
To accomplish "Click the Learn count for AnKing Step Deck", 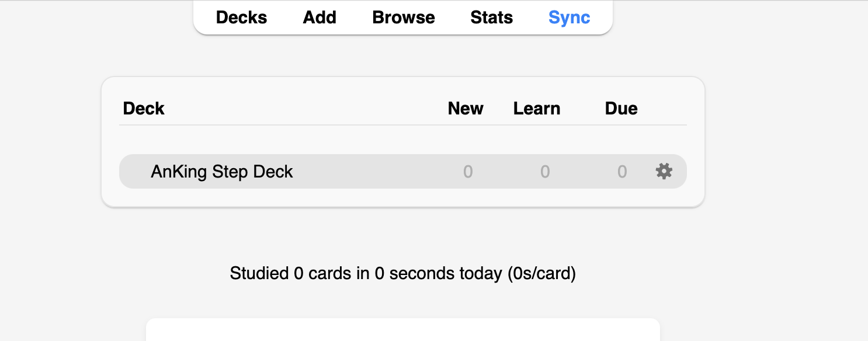I will click(x=544, y=172).
